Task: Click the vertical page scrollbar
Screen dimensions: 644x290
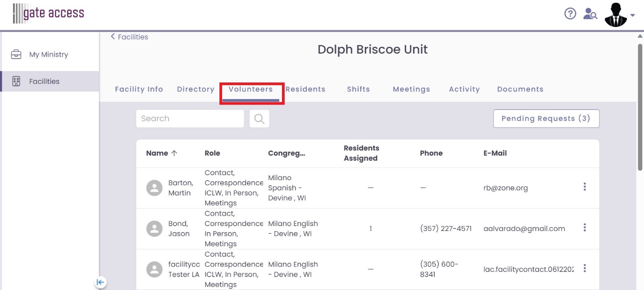Action: (x=640, y=107)
